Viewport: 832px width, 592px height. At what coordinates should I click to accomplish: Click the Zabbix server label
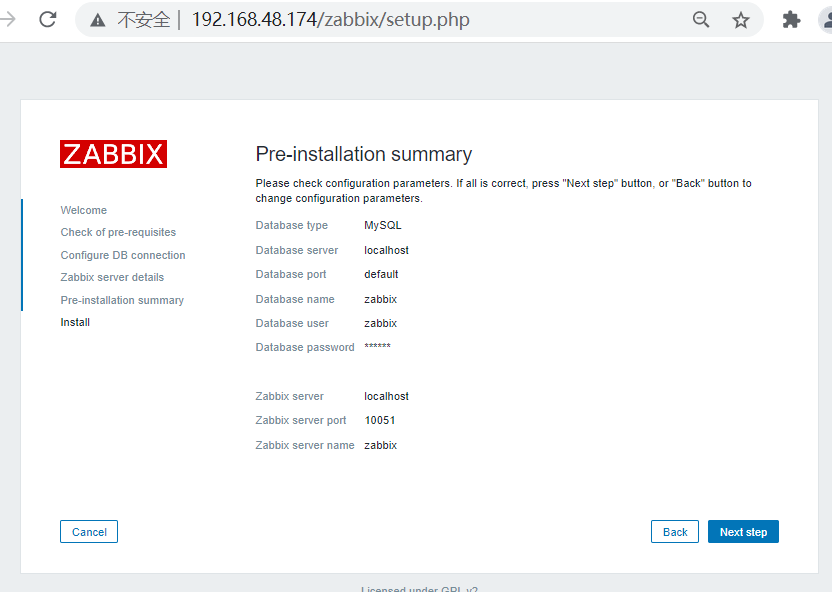[289, 396]
